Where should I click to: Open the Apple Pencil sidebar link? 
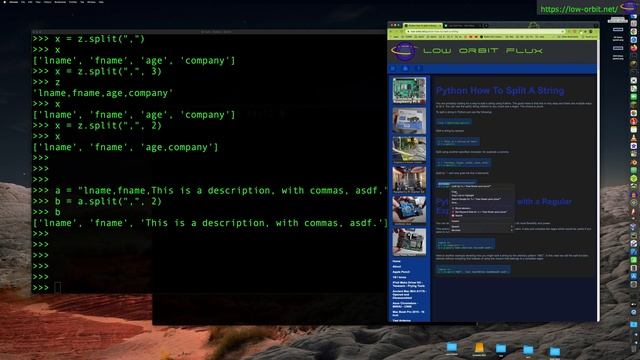pos(401,272)
